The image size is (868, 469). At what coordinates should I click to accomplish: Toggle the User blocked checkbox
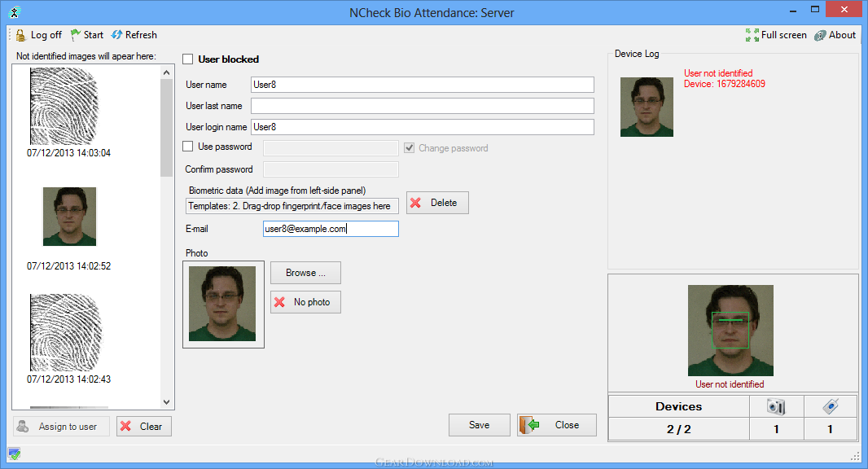click(x=188, y=59)
